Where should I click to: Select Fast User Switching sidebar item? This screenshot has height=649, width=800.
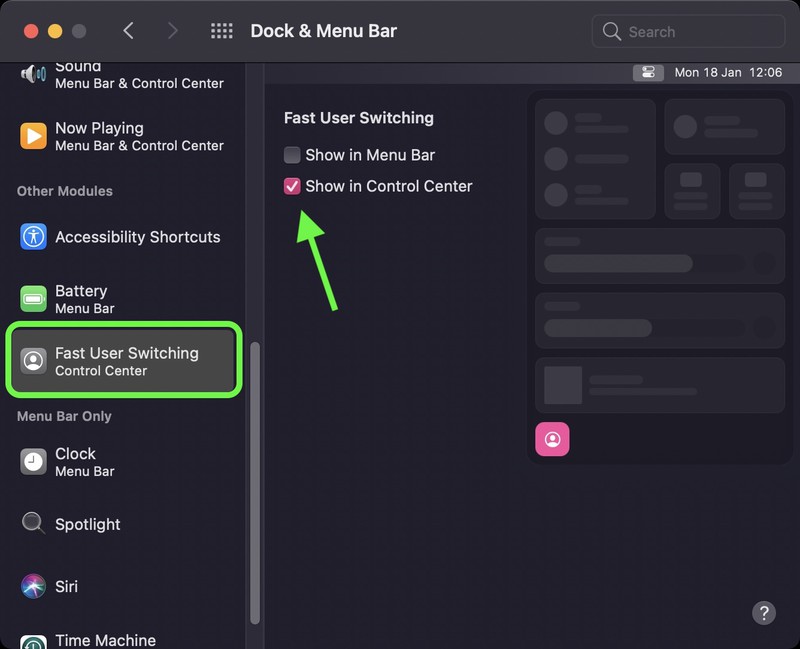pos(124,361)
